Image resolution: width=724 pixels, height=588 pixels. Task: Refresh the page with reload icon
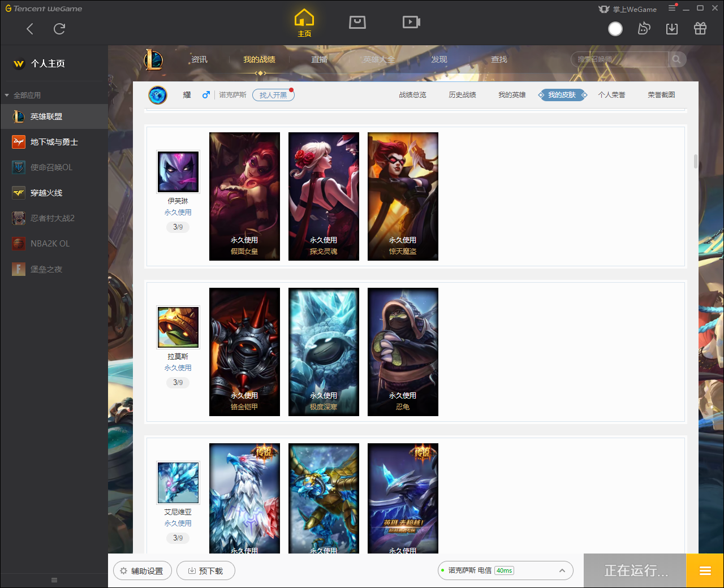point(59,29)
